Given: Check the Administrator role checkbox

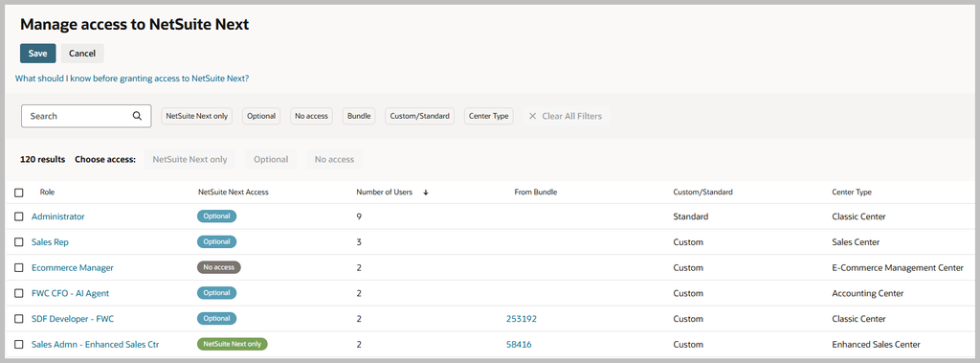Looking at the screenshot, I should click(19, 216).
